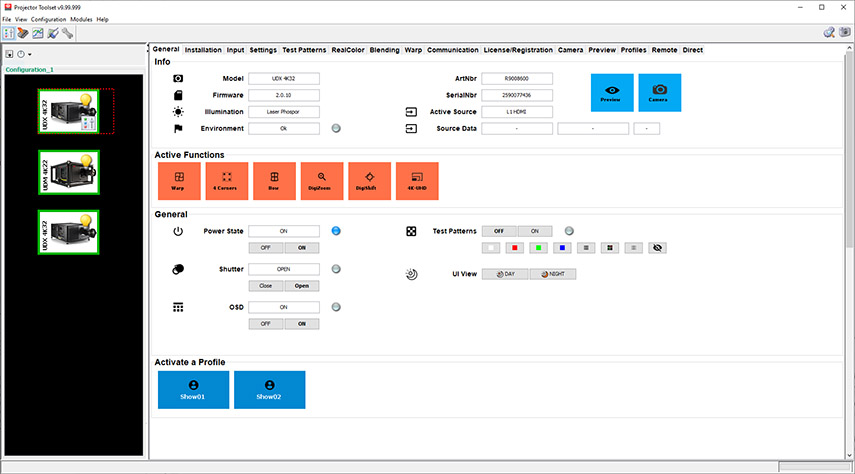855x474 pixels.
Task: Select the DigiZoom function tile
Action: tap(321, 180)
